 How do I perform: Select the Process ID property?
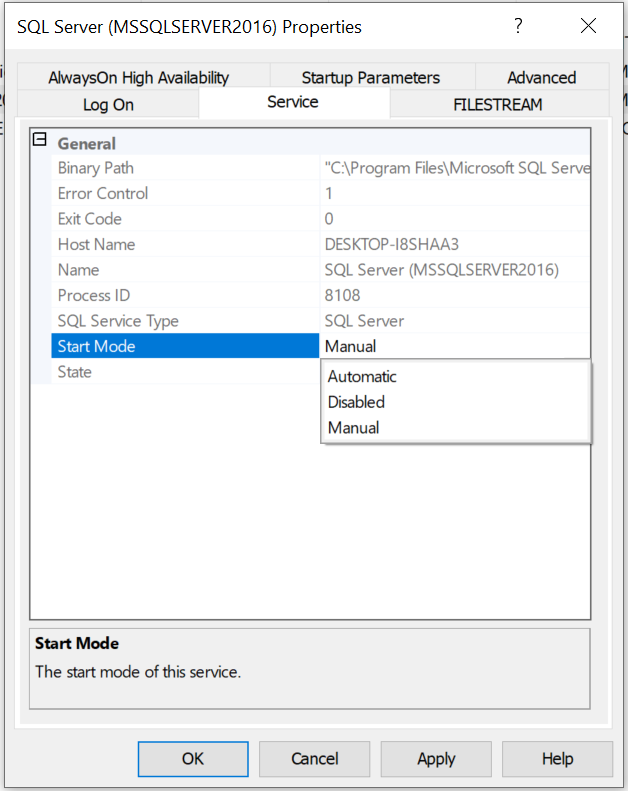[185, 295]
